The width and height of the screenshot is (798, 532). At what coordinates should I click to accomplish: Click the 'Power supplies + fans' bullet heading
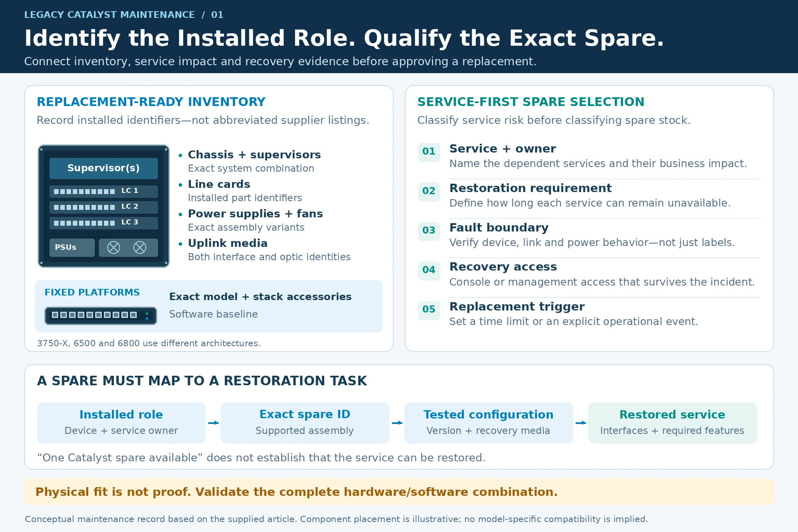[255, 214]
